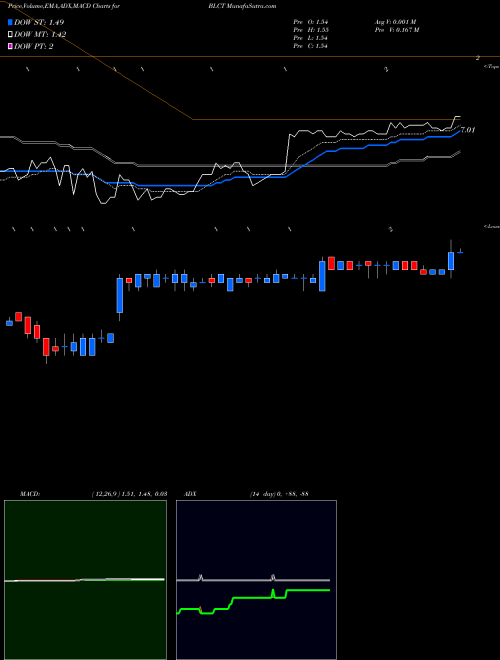Click the blue DOW ST legend swatch
This screenshot has height=660, width=500.
(x=10, y=22)
